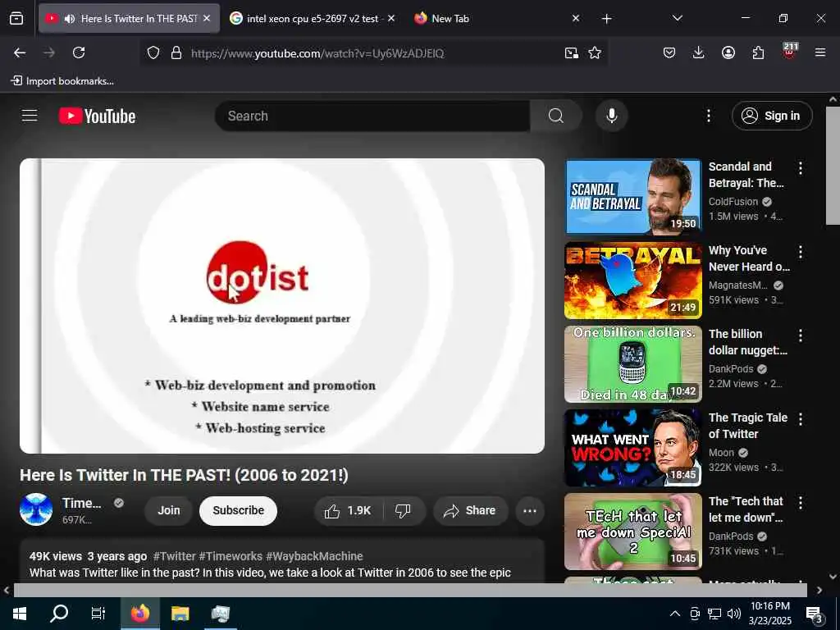Mute the YouTube tab audio icon
The image size is (840, 630).
coord(70,19)
